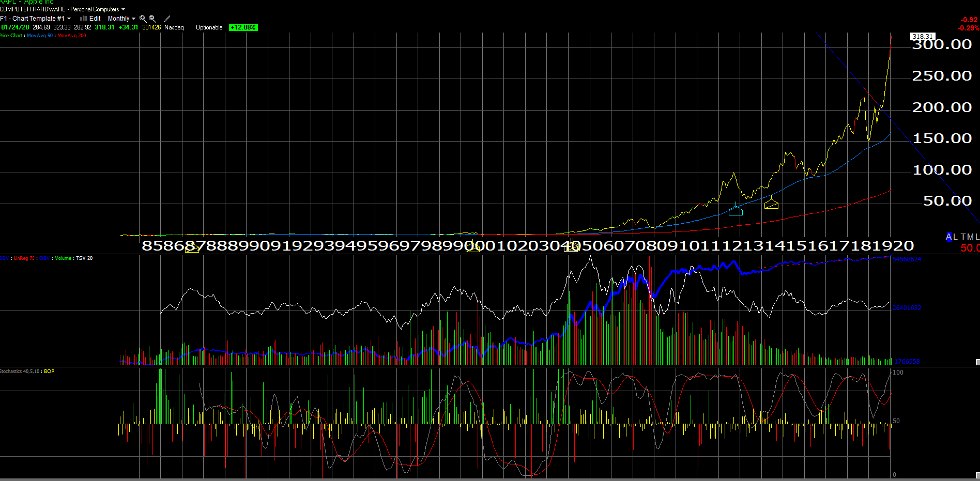
Task: Select the pencil drawing tool icon
Action: pyautogui.click(x=167, y=18)
